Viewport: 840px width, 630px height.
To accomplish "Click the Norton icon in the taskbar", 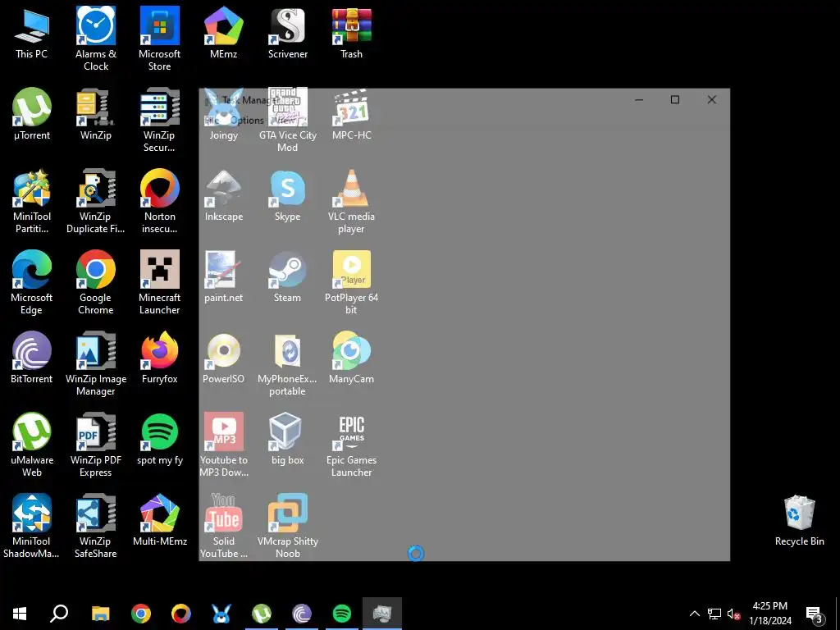I will 181,614.
